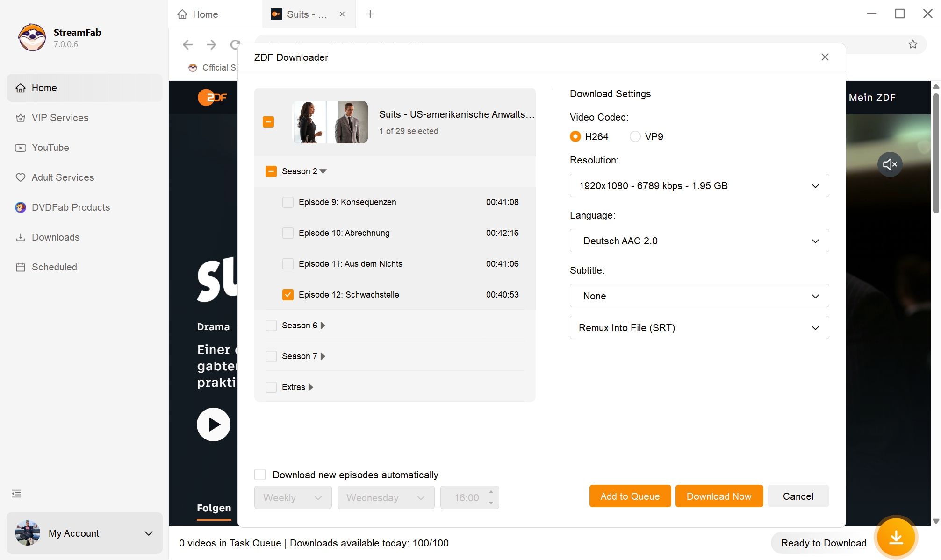The height and width of the screenshot is (560, 941).
Task: Open Downloads in the sidebar
Action: [55, 237]
